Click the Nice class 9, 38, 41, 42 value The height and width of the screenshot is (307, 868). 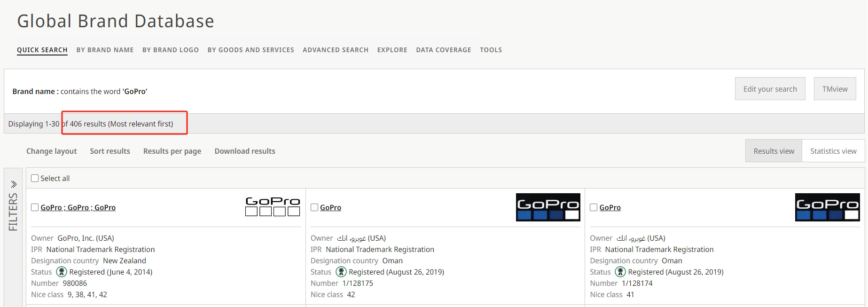(x=87, y=294)
